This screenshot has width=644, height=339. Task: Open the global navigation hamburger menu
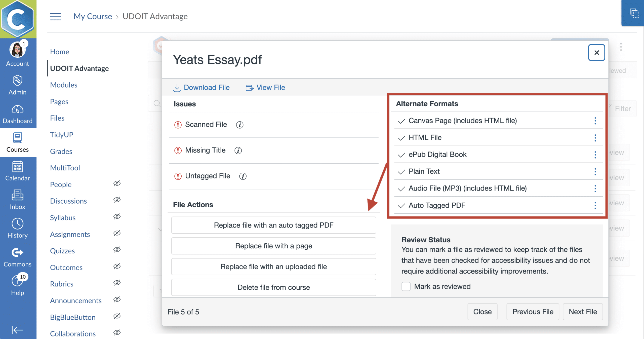pyautogui.click(x=55, y=16)
